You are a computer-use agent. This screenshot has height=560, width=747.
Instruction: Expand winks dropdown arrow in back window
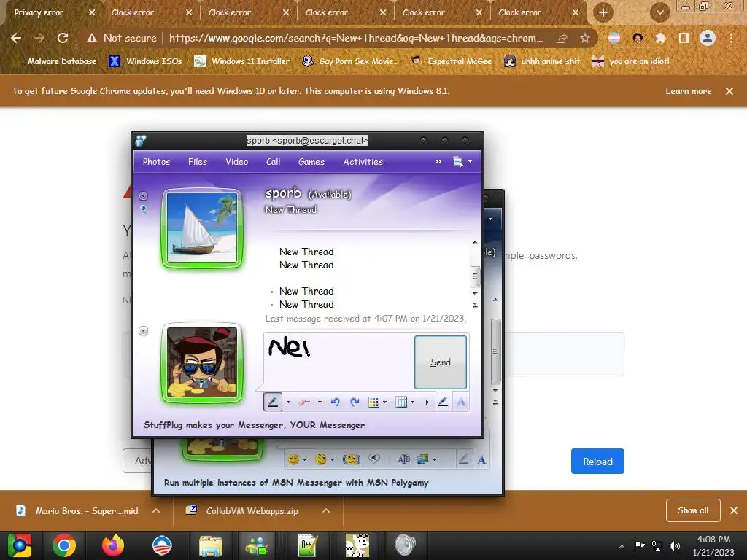point(332,459)
